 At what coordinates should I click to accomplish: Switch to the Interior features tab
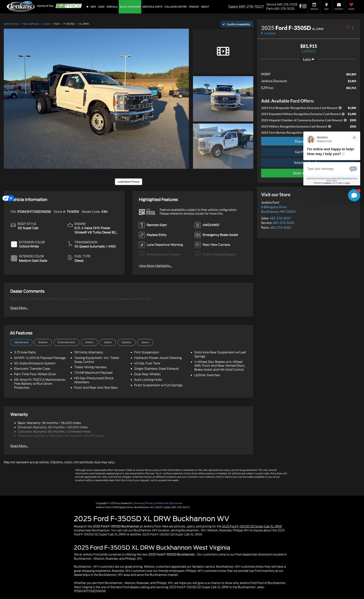(x=89, y=342)
